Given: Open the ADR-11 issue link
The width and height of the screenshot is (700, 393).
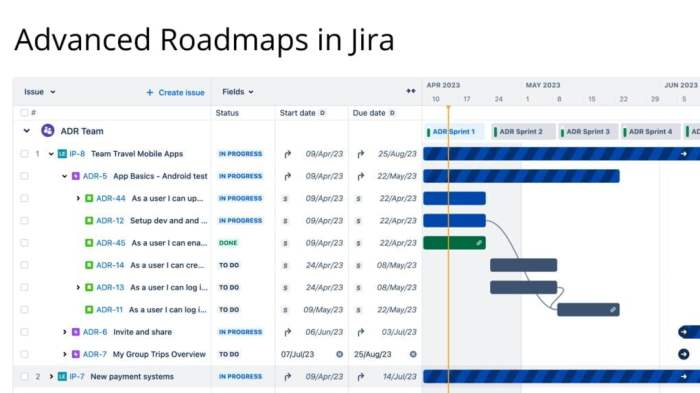Looking at the screenshot, I should [x=109, y=309].
